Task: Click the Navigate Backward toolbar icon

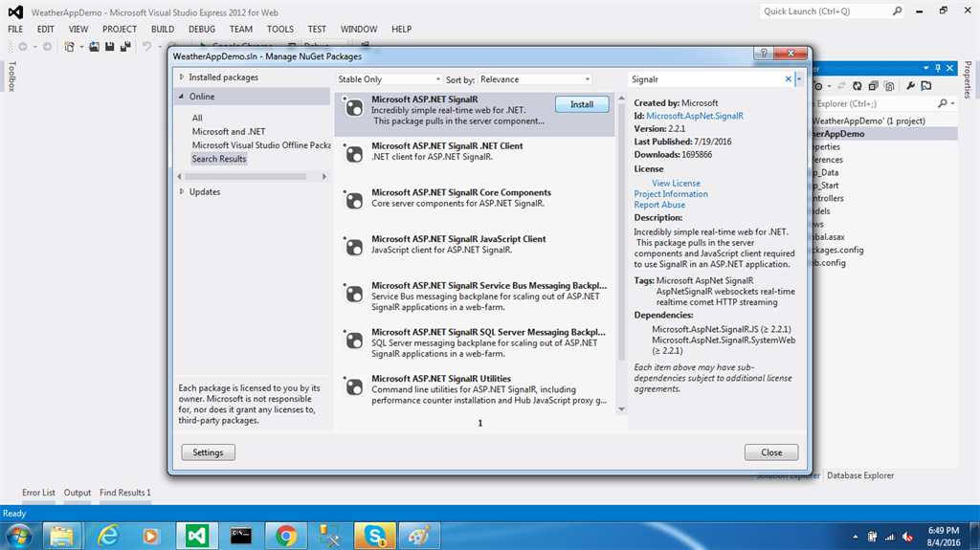Action: click(x=23, y=46)
